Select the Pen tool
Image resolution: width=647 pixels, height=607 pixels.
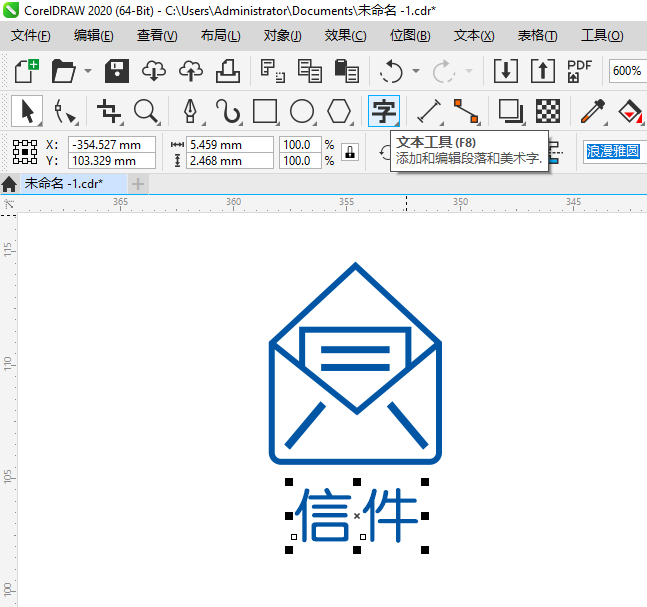point(190,111)
